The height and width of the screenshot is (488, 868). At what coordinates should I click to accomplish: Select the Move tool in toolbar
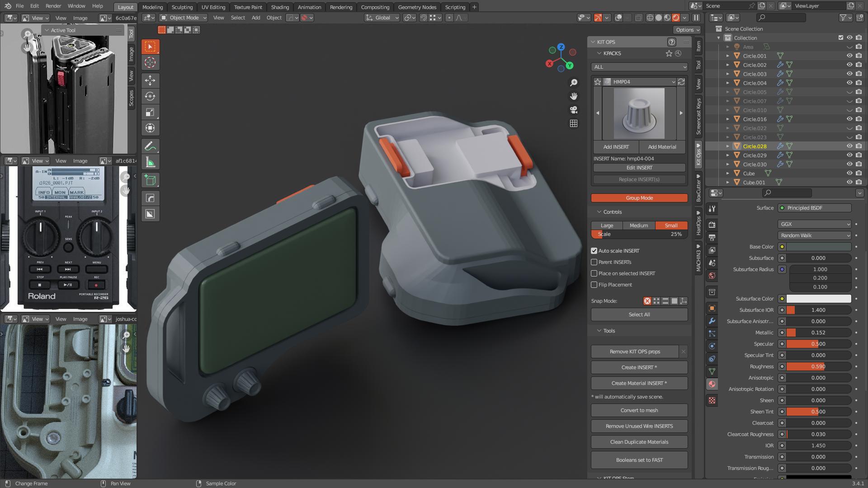(150, 80)
